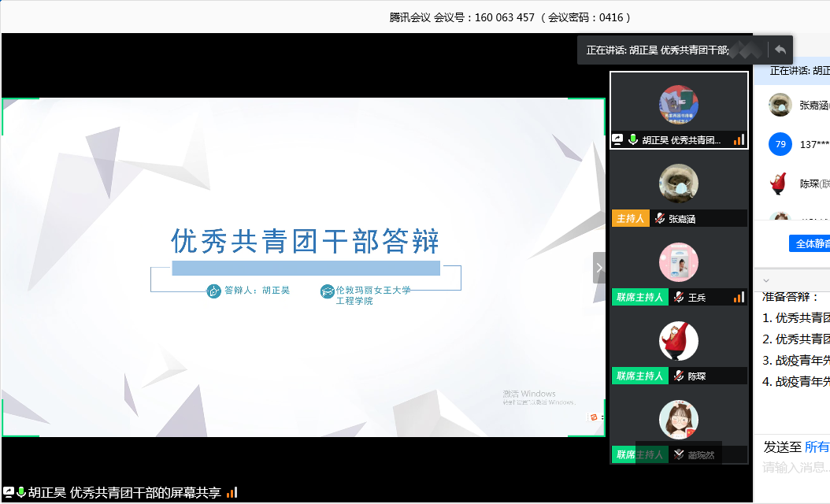Click 王兵's pink avatar video thumbnail
This screenshot has width=830, height=504.
coord(678,262)
